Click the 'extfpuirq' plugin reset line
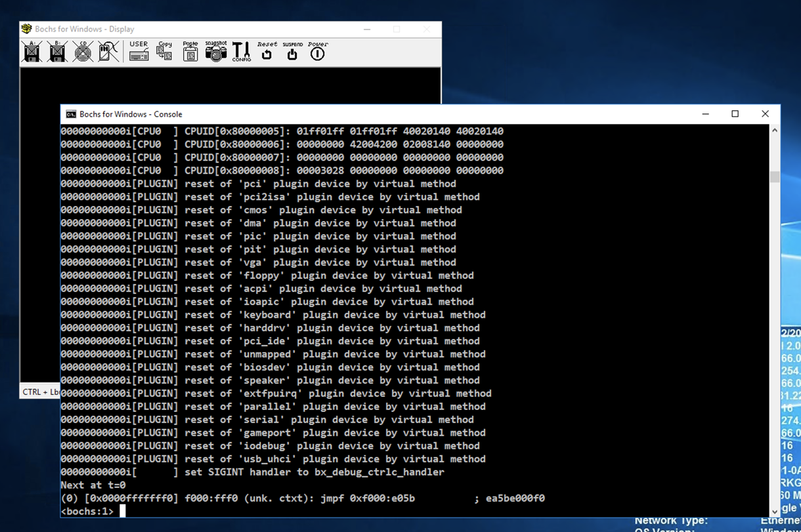 tap(276, 393)
